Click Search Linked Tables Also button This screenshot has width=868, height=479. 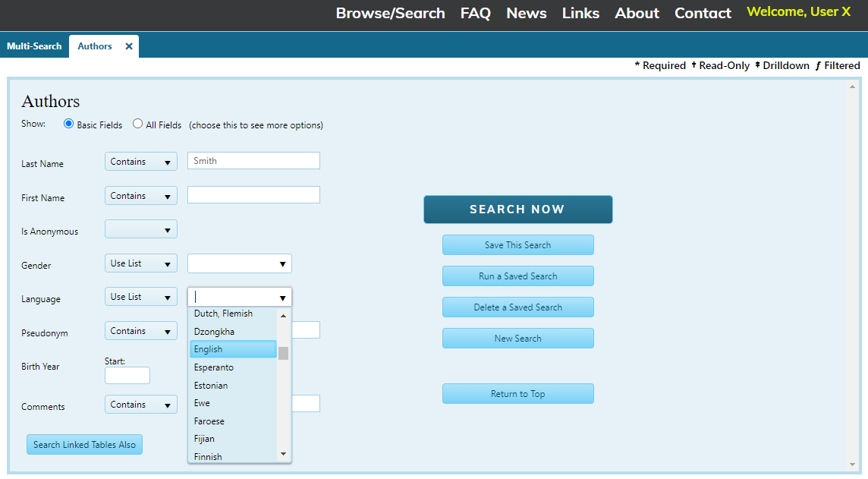click(84, 445)
